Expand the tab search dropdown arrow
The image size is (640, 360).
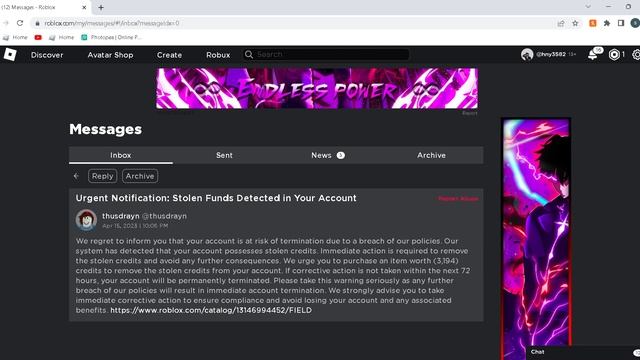[588, 7]
